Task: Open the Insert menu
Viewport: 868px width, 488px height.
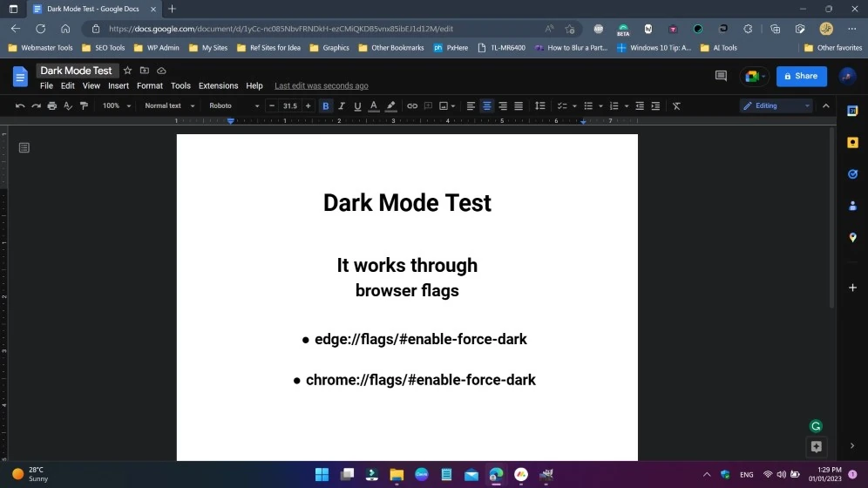Action: click(119, 86)
